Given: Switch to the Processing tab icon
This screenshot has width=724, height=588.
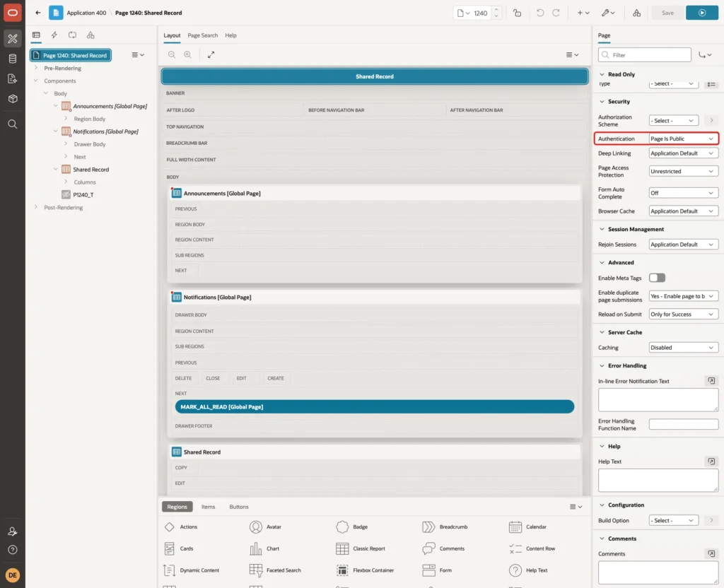Looking at the screenshot, I should tap(73, 35).
